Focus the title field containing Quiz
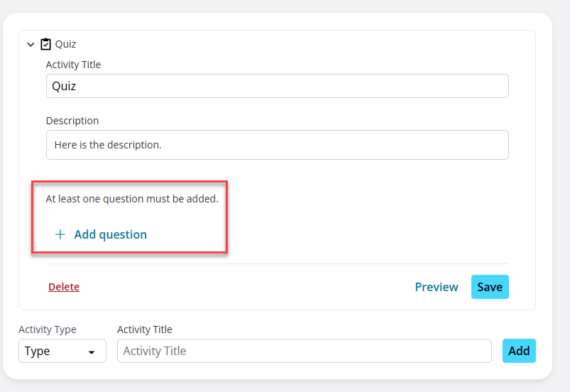The image size is (570, 392). tap(278, 86)
